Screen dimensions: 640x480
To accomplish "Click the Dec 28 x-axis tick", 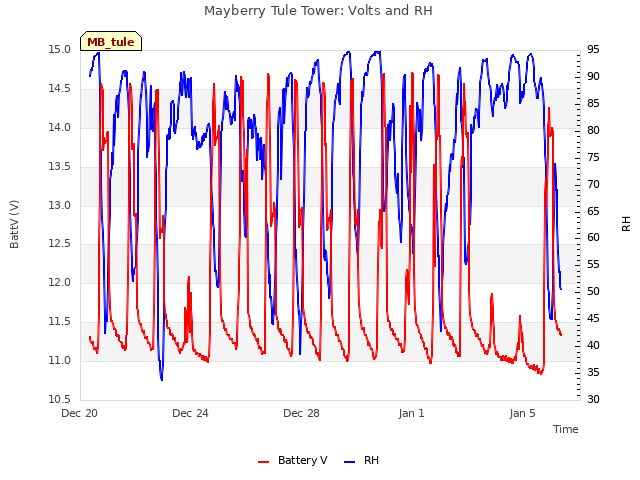I will tap(301, 413).
